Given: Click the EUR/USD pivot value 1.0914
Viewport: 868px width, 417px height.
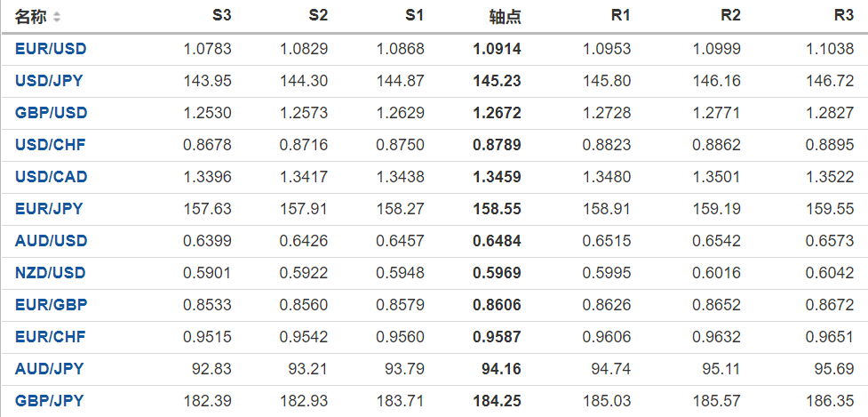Looking at the screenshot, I should (498, 49).
